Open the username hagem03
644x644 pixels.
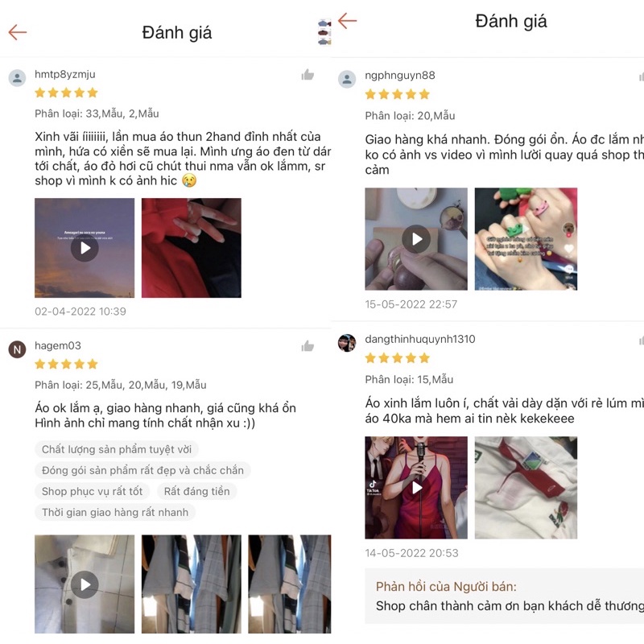click(58, 346)
